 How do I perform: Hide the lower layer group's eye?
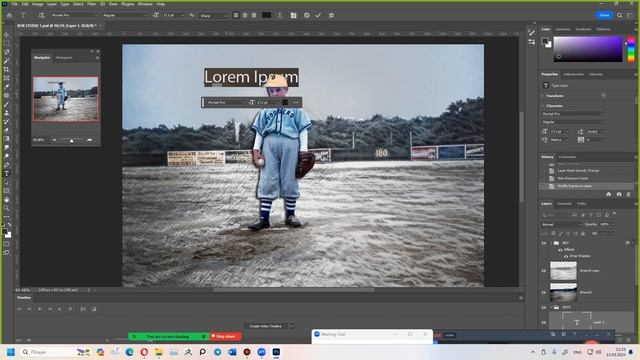point(544,307)
